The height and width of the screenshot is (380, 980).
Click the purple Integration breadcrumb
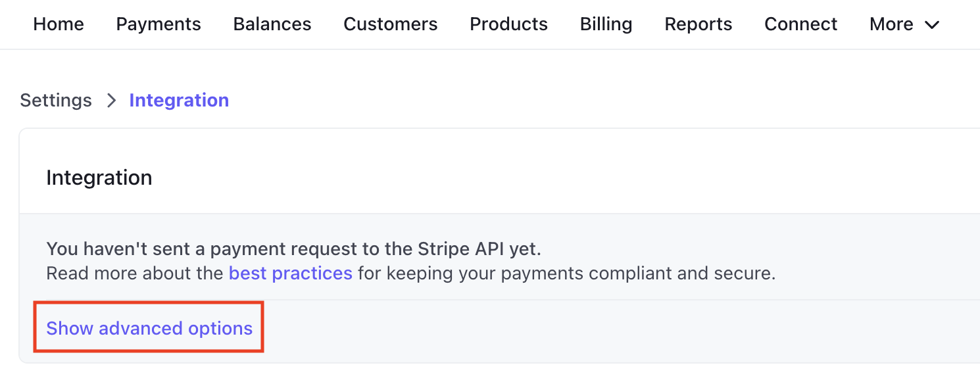point(179,101)
